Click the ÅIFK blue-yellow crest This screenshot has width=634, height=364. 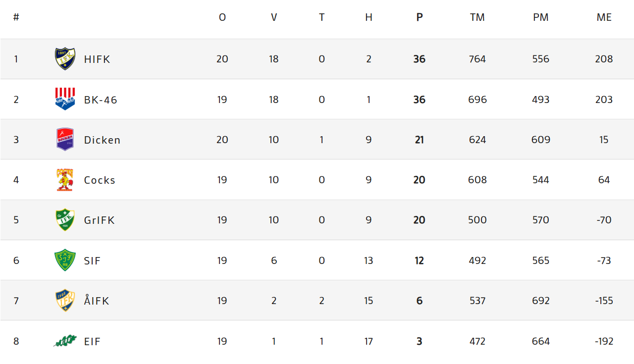coord(65,301)
